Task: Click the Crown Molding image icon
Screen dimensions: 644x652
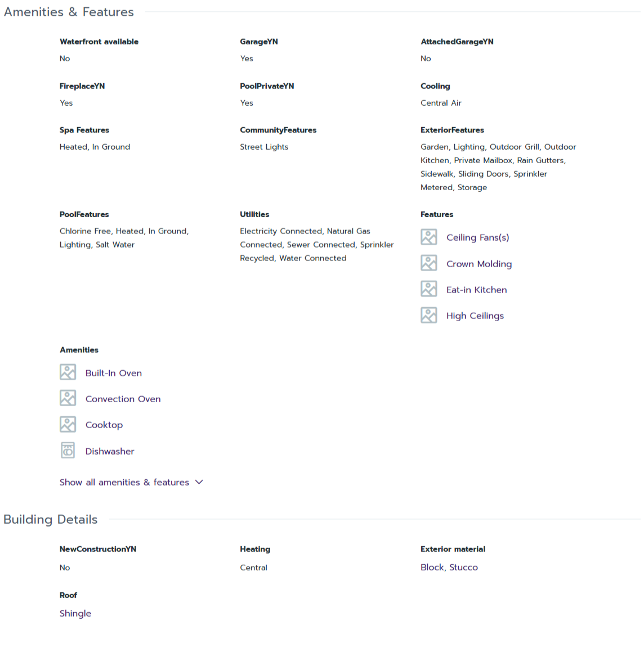Action: (x=428, y=263)
